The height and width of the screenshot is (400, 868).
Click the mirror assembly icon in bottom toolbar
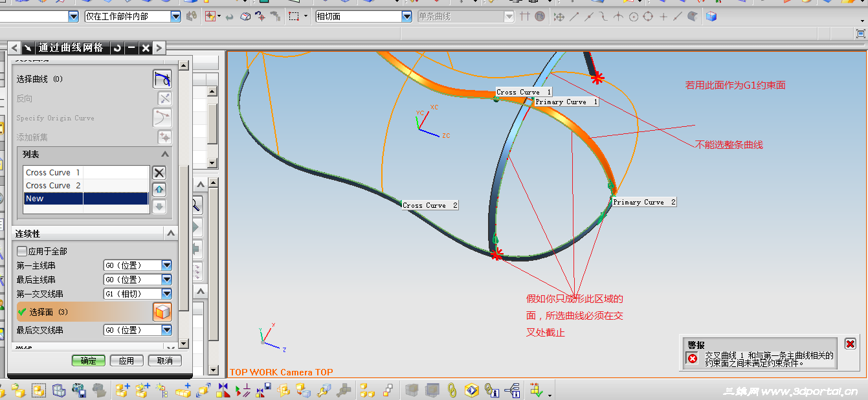[223, 390]
